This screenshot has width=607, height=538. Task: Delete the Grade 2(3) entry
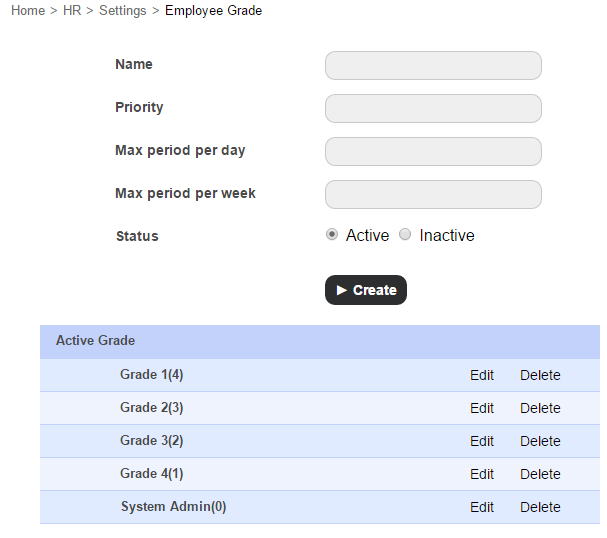540,409
